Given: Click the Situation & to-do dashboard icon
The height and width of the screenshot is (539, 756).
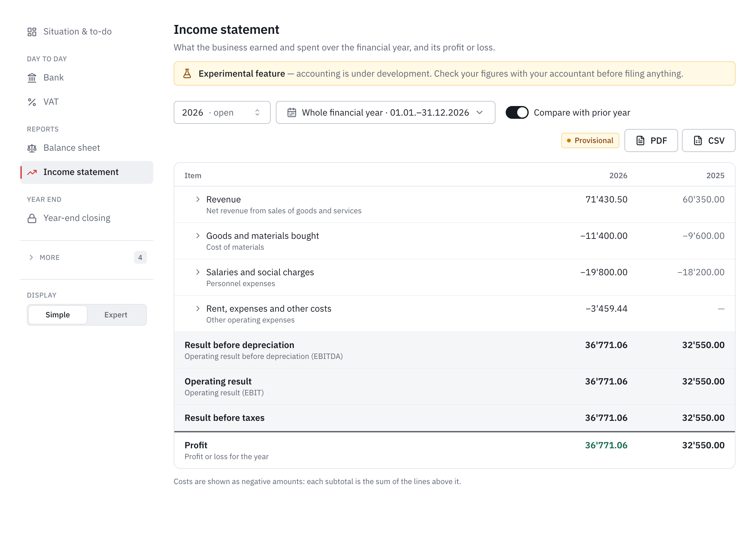Looking at the screenshot, I should [32, 32].
